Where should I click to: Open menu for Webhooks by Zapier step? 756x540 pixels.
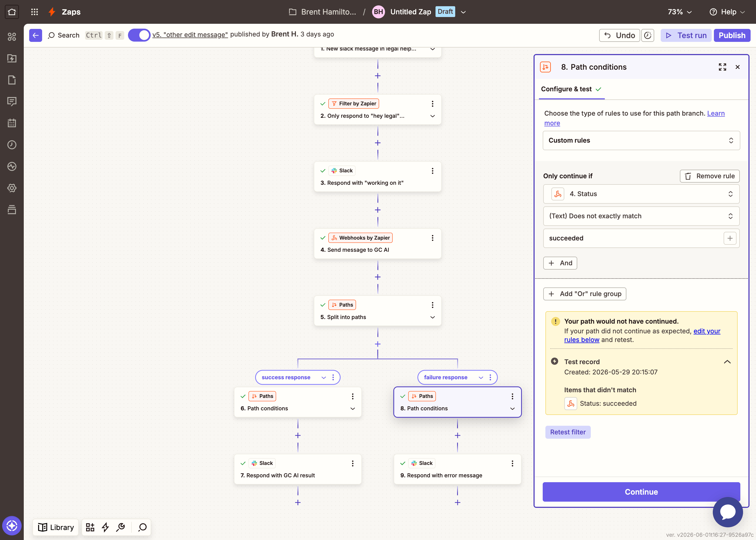pyautogui.click(x=433, y=238)
